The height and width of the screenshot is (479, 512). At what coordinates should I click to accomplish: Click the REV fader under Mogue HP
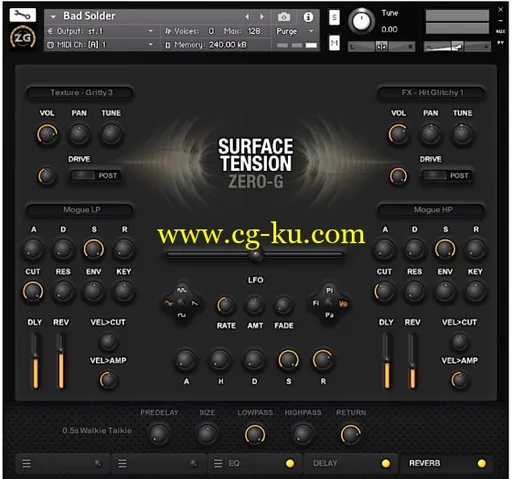click(x=412, y=361)
